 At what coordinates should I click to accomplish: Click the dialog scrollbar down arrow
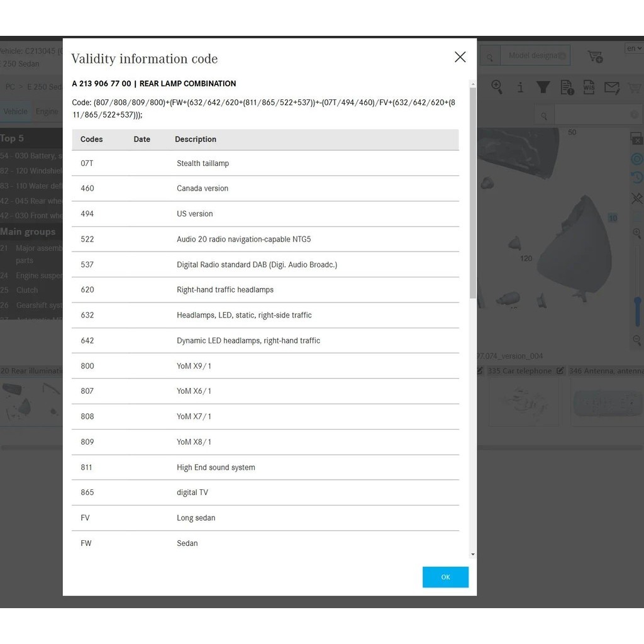473,555
